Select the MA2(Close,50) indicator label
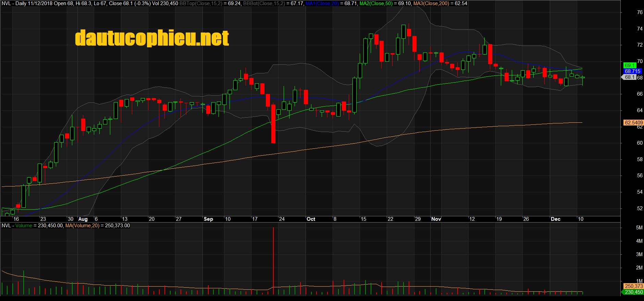Screen dimensions: 644x301 click(x=376, y=3)
